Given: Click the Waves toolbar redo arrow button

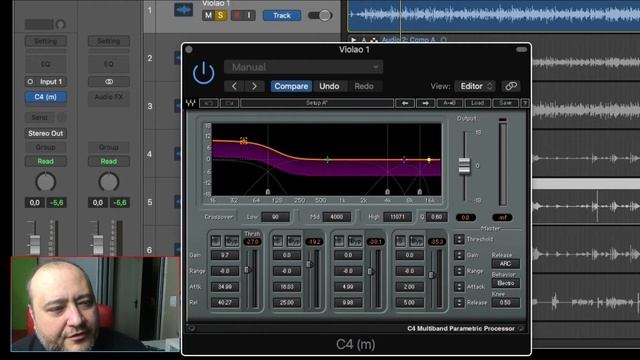Looking at the screenshot, I should coord(229,103).
